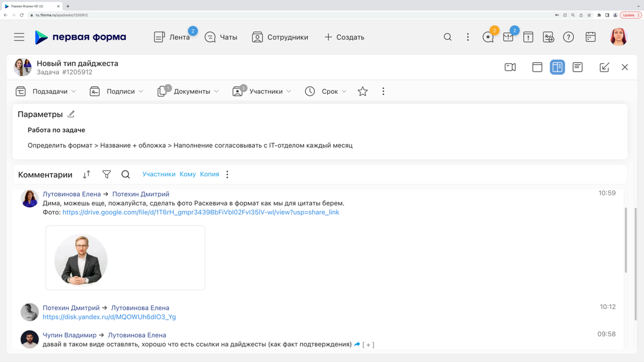
Task: Click the [ + ] expand in Чупин comment
Action: click(368, 345)
